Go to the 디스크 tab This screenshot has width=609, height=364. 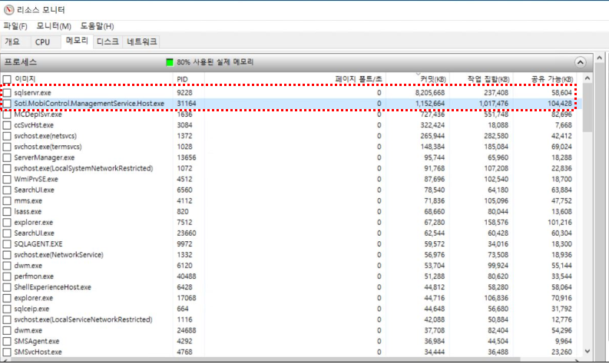pos(108,41)
